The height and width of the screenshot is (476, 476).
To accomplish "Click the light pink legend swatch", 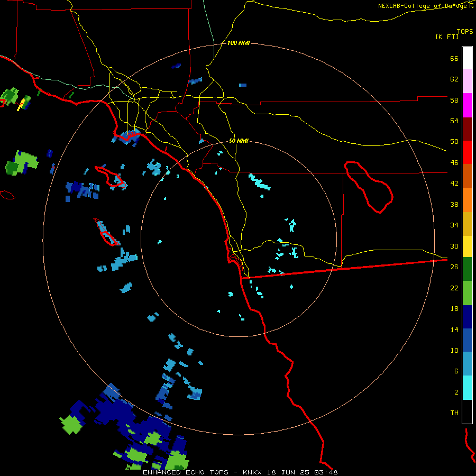I will (x=467, y=81).
